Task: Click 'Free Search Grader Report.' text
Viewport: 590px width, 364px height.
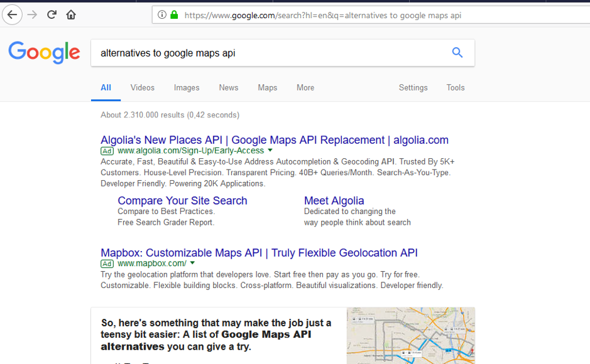Action: point(166,222)
